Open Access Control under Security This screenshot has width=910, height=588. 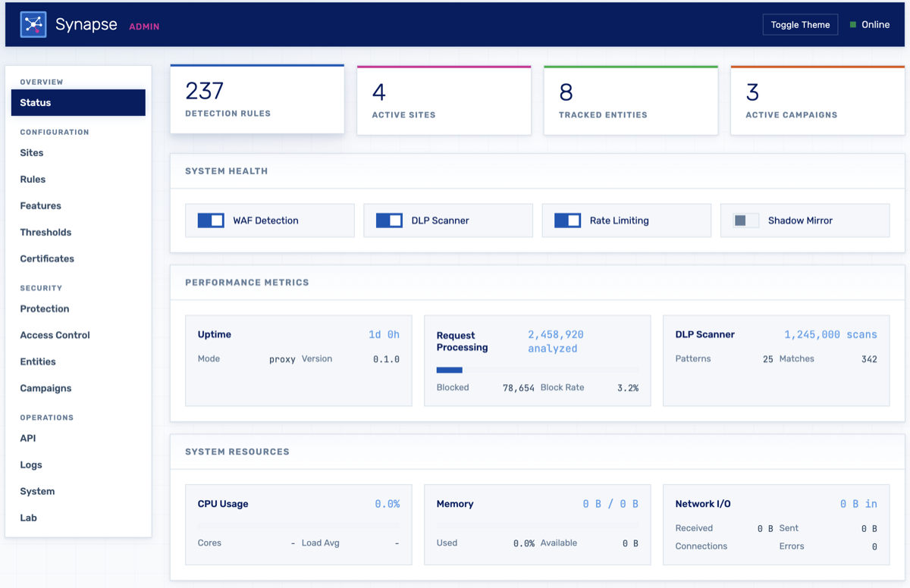[55, 335]
